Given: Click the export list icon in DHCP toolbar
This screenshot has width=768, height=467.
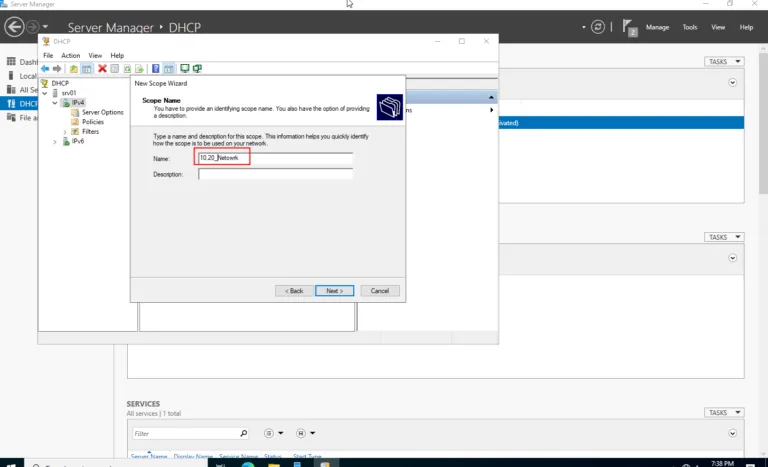Looking at the screenshot, I should [140, 69].
